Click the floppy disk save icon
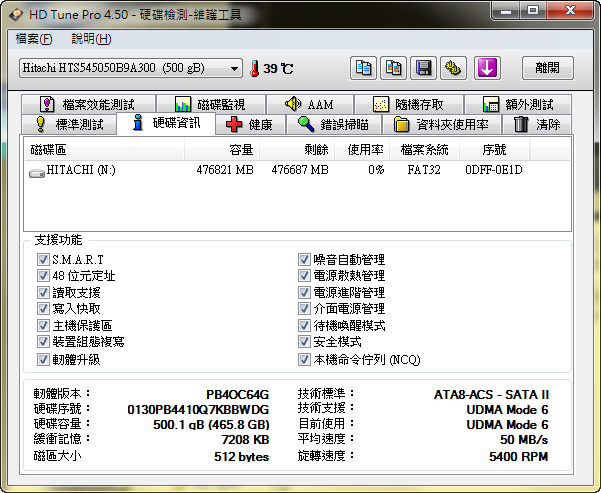 (423, 68)
